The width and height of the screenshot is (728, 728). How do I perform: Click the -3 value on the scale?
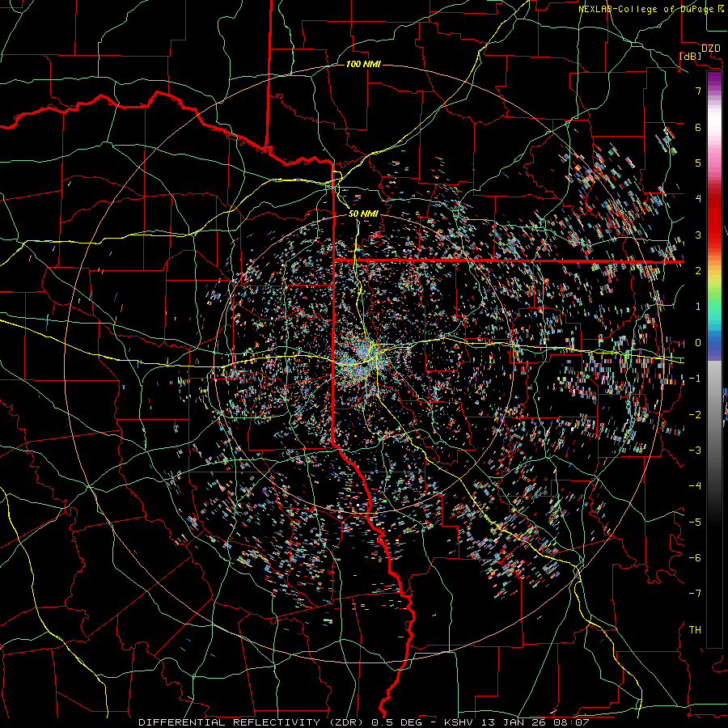[695, 451]
